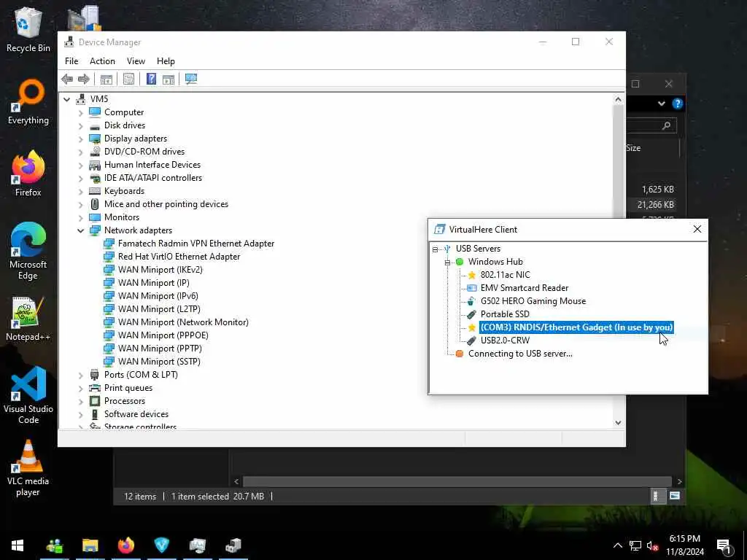The image size is (747, 560).
Task: Expand the Computer category
Action: (x=80, y=113)
